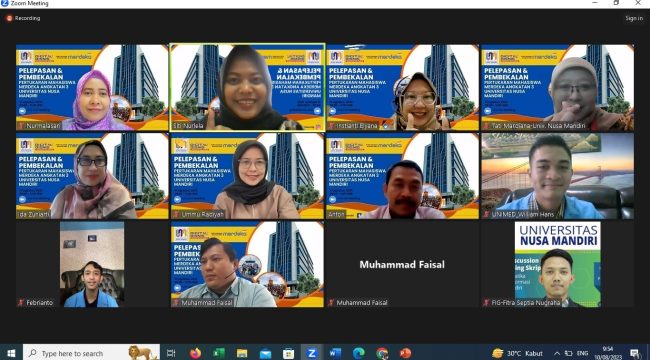Click muted mic icon beside Tati Mardiana
650x360 pixels.
pyautogui.click(x=486, y=126)
